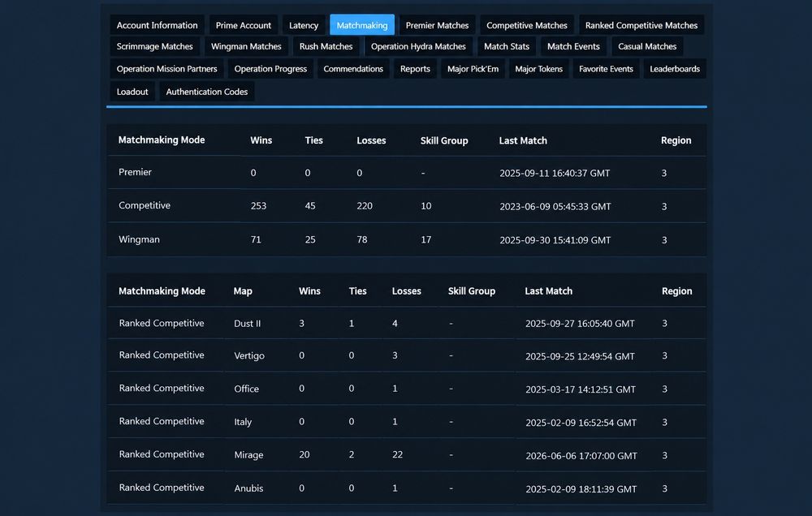This screenshot has width=812, height=516.
Task: Go to the Reports tab
Action: pyautogui.click(x=415, y=68)
